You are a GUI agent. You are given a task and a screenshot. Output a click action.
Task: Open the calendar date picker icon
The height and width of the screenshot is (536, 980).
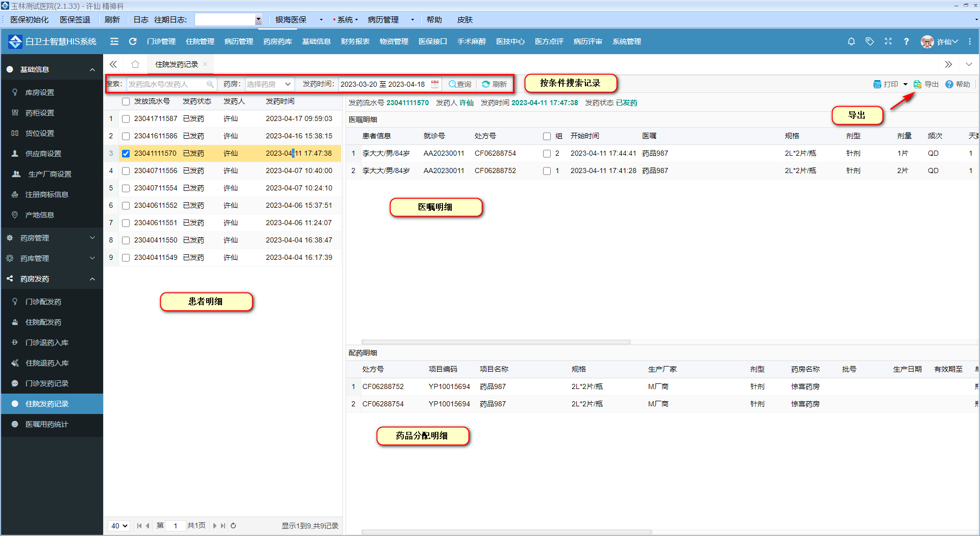click(435, 84)
